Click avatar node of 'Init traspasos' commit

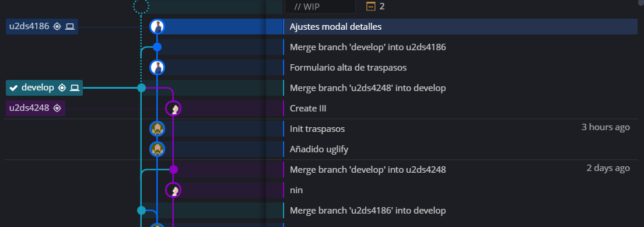point(157,129)
